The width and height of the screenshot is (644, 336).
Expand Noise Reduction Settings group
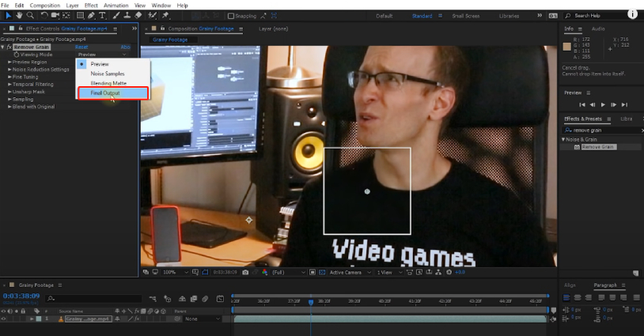pyautogui.click(x=9, y=69)
